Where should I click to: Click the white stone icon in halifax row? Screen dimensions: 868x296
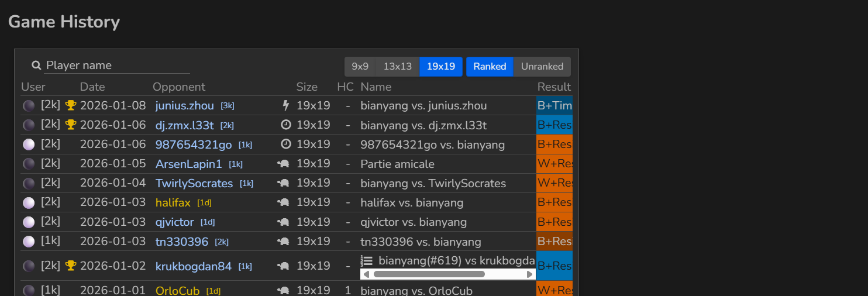point(28,203)
